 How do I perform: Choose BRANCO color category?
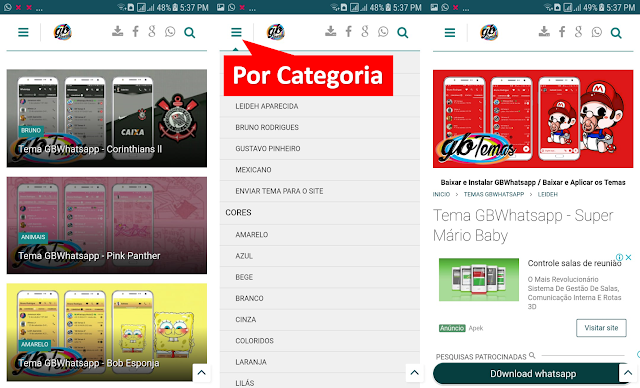[320, 299]
